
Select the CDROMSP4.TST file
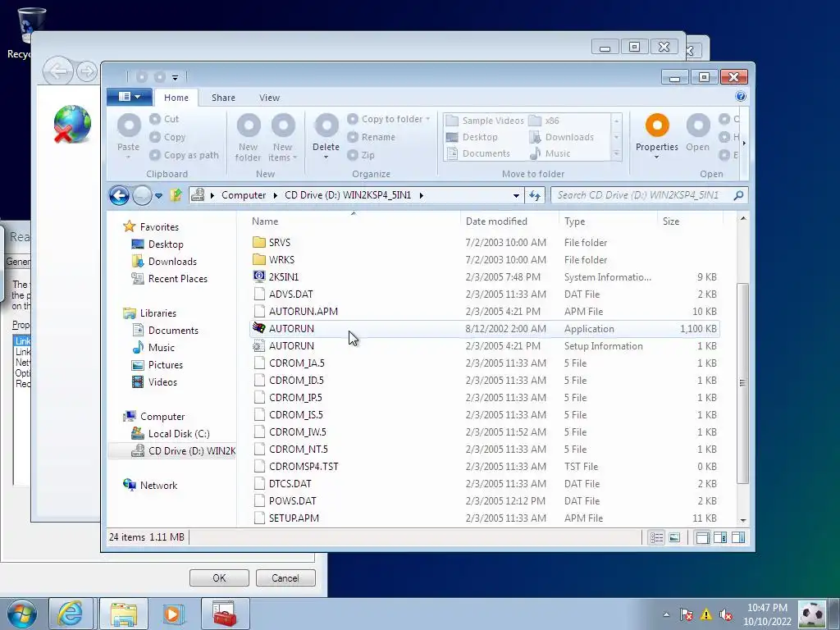304,466
